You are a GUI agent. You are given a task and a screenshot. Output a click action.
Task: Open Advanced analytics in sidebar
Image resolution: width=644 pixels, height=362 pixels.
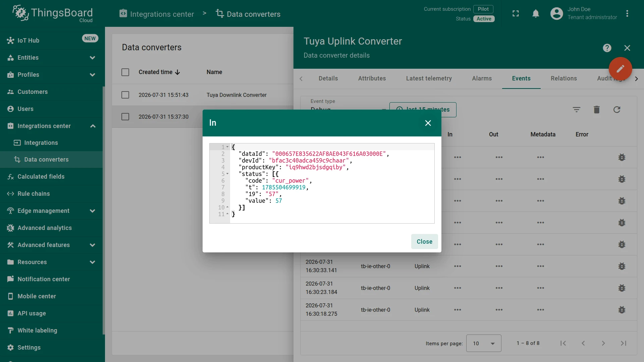pos(51,228)
